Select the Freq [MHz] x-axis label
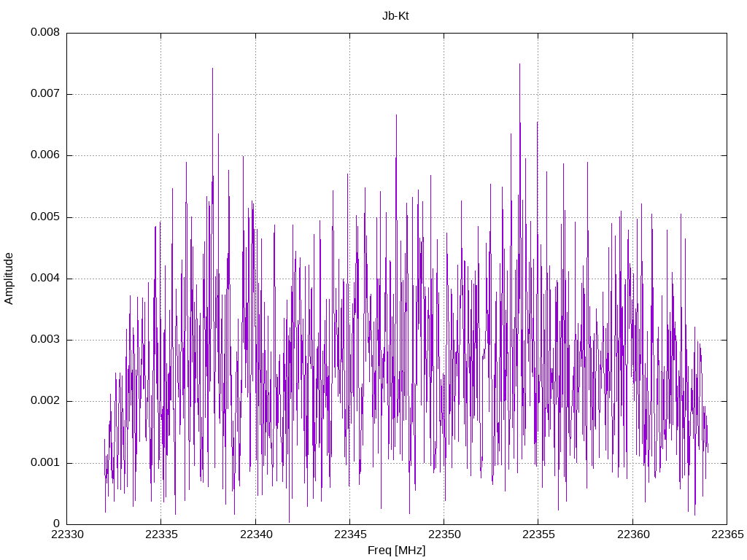 pyautogui.click(x=396, y=551)
